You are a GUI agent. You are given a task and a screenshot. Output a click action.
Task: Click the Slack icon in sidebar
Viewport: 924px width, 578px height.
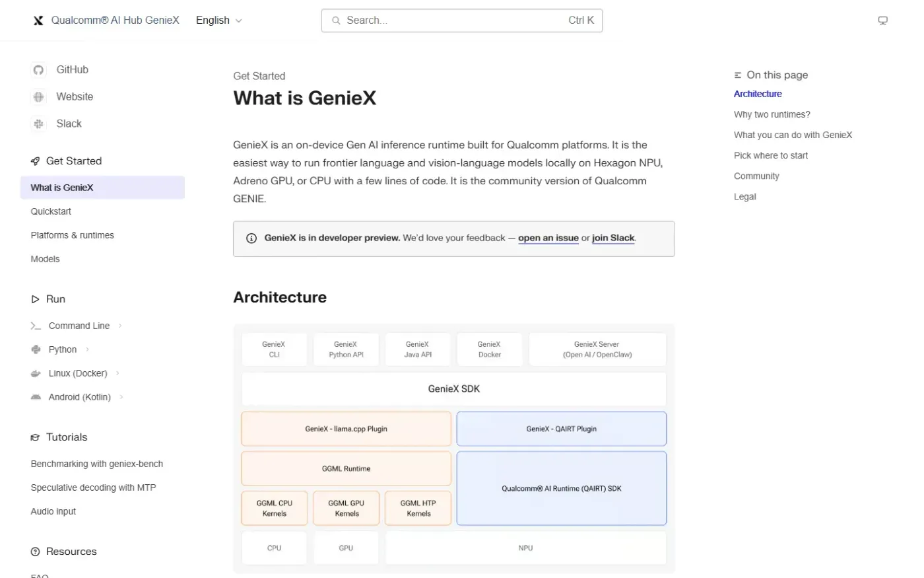coord(39,124)
